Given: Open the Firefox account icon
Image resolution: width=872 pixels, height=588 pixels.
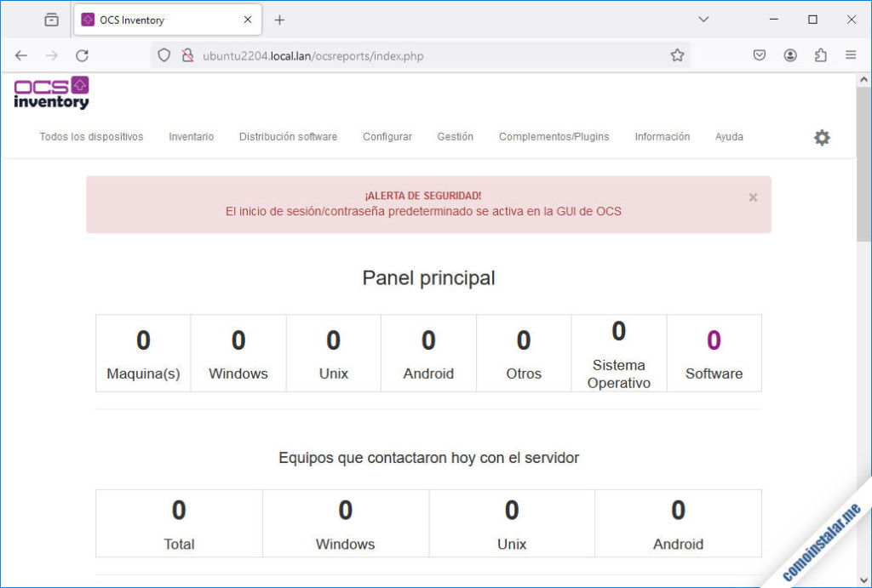Looking at the screenshot, I should point(789,54).
